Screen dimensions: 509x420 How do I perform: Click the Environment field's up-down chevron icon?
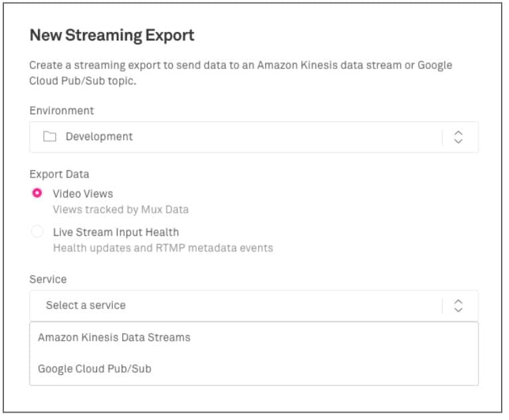[458, 137]
